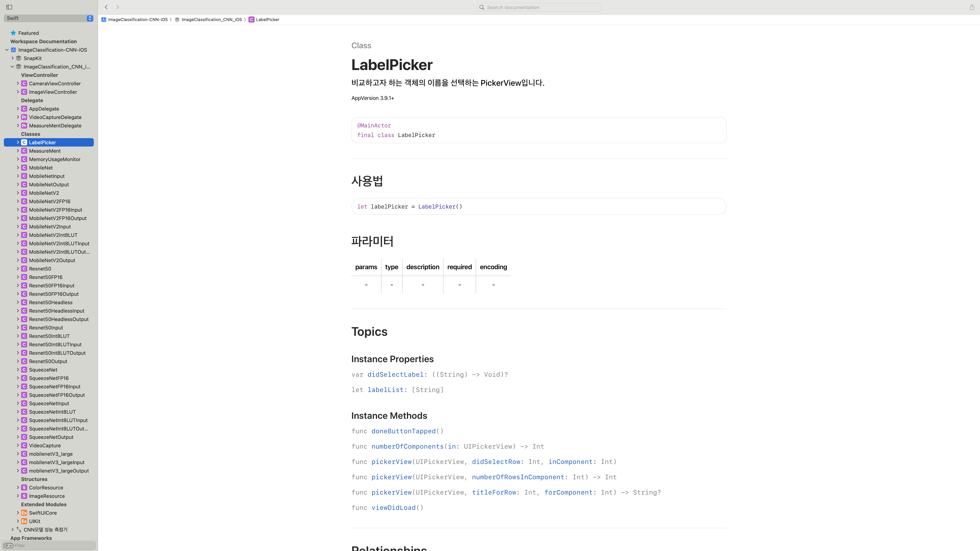Click ImageClassification_CNN_iOS in the breadcrumb

tap(212, 19)
